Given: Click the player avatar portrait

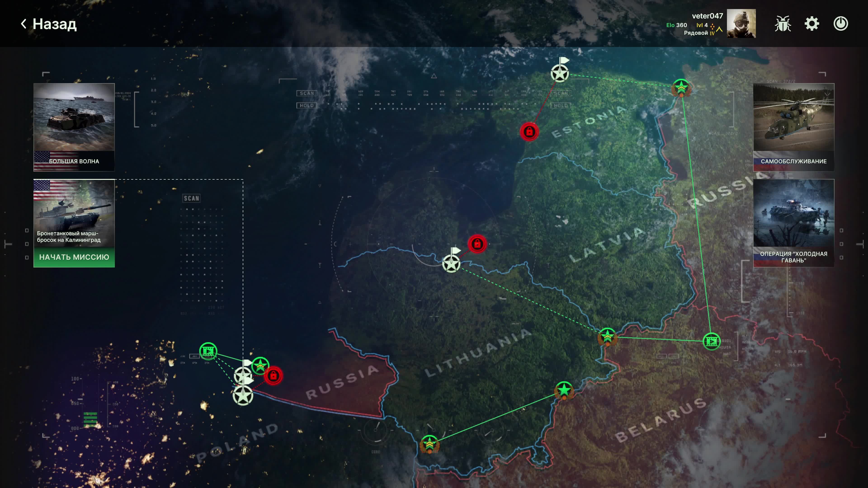Looking at the screenshot, I should coord(741,23).
